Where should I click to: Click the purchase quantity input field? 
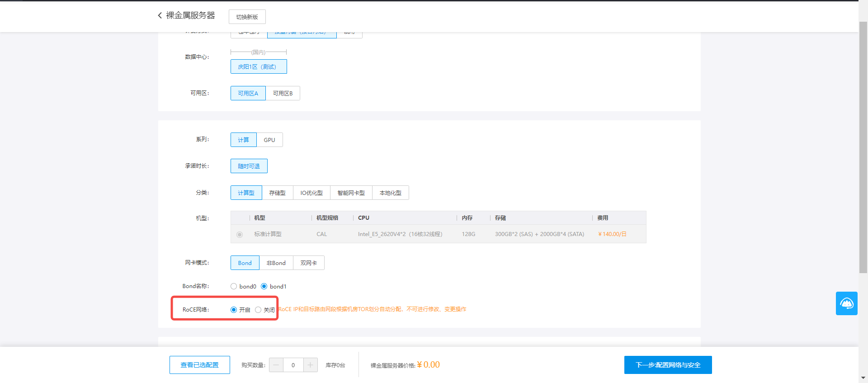click(x=293, y=365)
